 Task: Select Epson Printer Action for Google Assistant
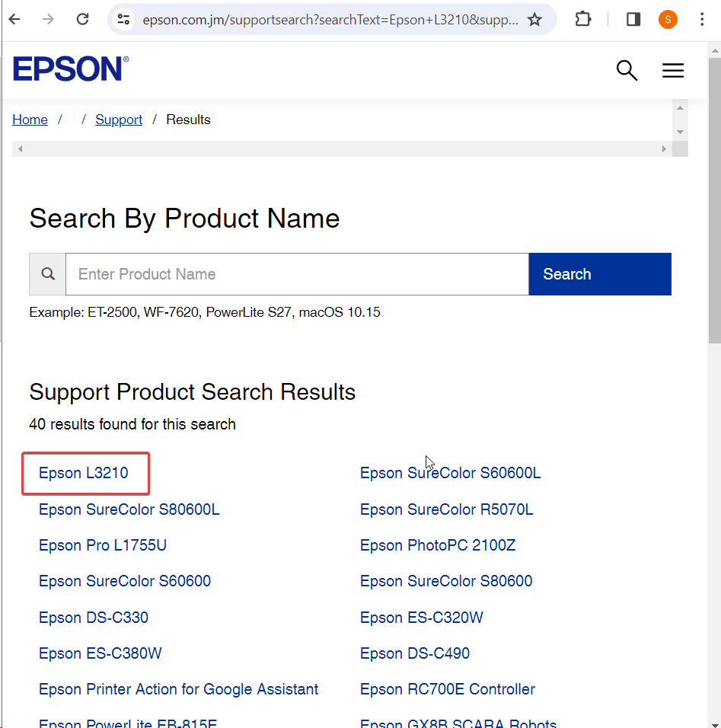click(x=178, y=689)
